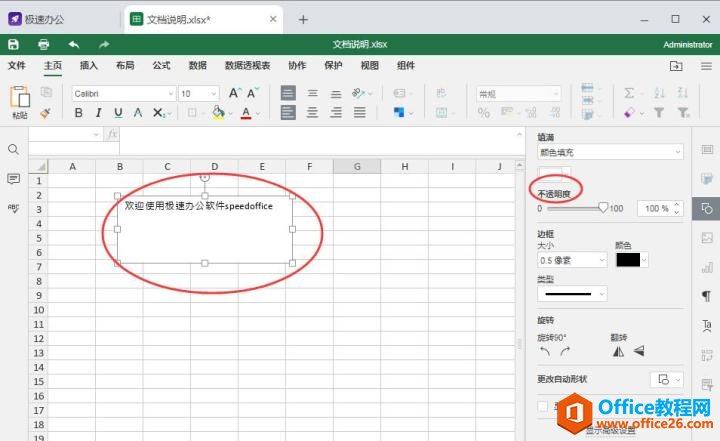Switch to the 插入 tab

(x=89, y=66)
